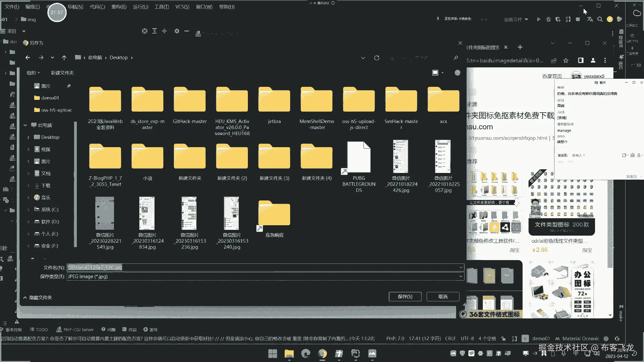
Task: Open the VCS(S) menu
Action: click(182, 7)
